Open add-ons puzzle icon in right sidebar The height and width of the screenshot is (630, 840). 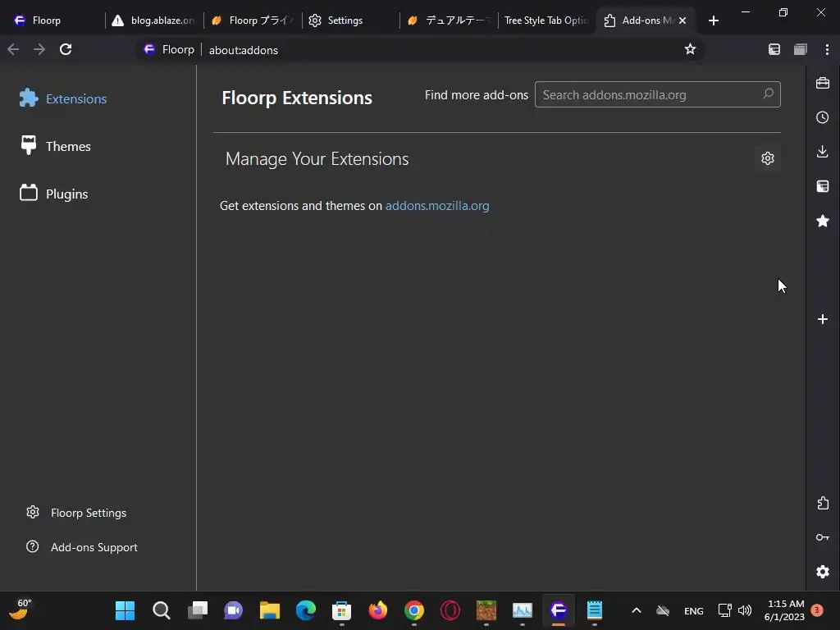coord(823,503)
